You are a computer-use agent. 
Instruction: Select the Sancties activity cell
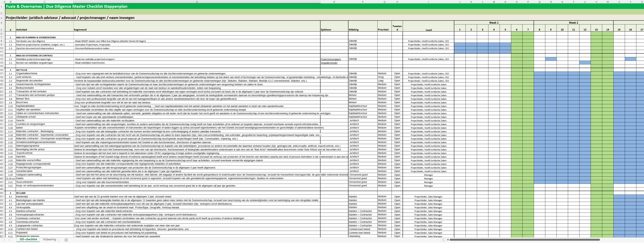(x=44, y=156)
